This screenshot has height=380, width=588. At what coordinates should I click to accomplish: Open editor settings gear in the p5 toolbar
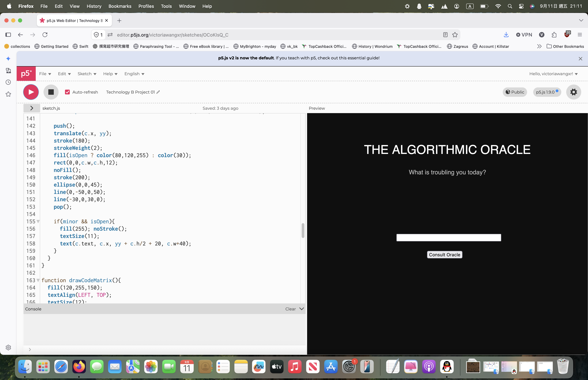click(x=573, y=92)
